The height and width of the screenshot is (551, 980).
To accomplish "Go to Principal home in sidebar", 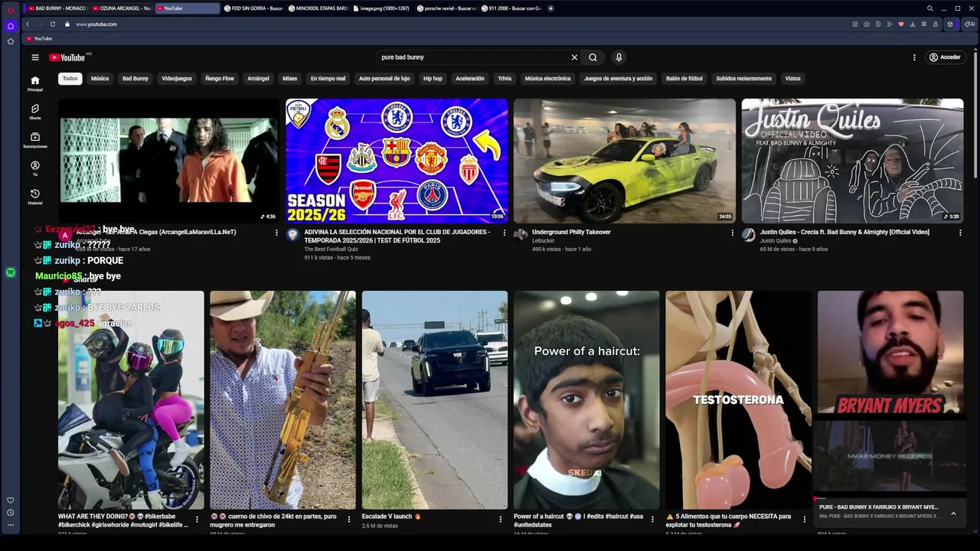I will point(34,83).
